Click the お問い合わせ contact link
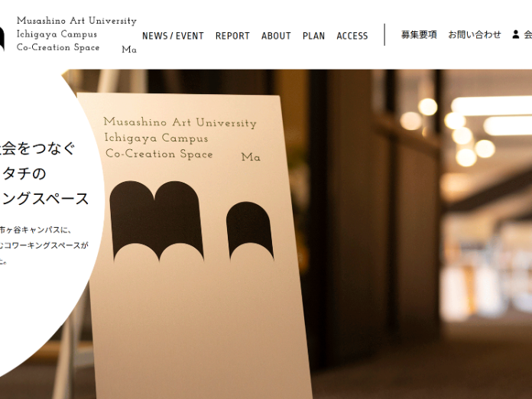Screen dimensions: 532x399 click(x=475, y=34)
